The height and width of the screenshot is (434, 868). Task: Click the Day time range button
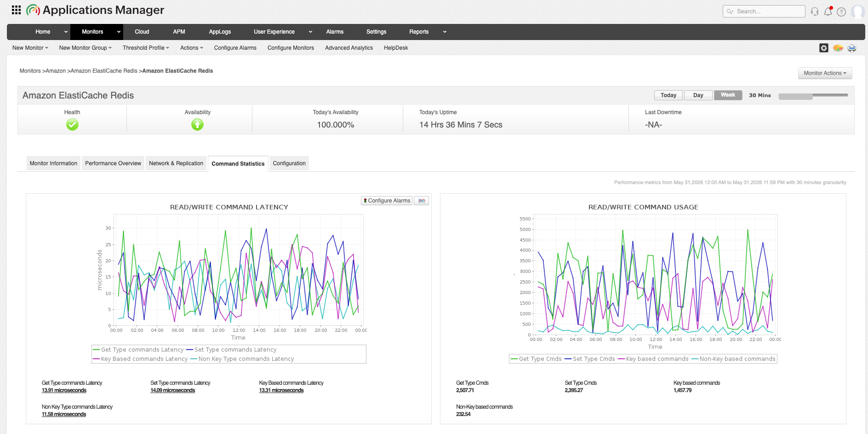(698, 95)
